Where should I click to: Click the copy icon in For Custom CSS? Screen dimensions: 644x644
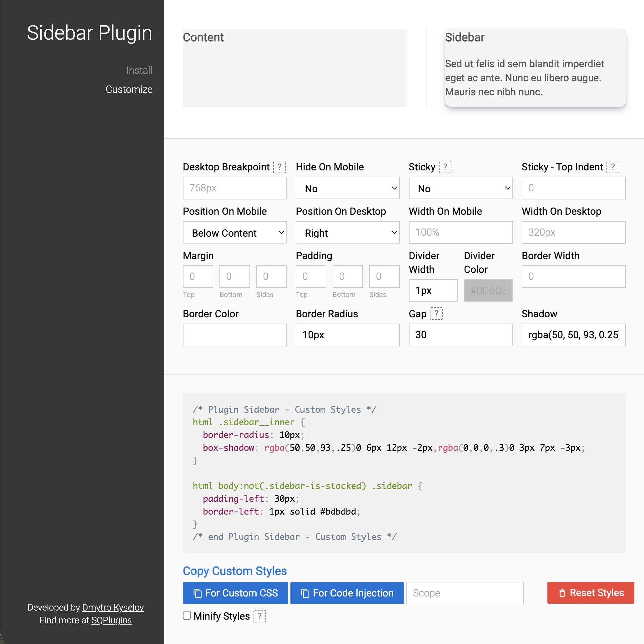click(198, 593)
